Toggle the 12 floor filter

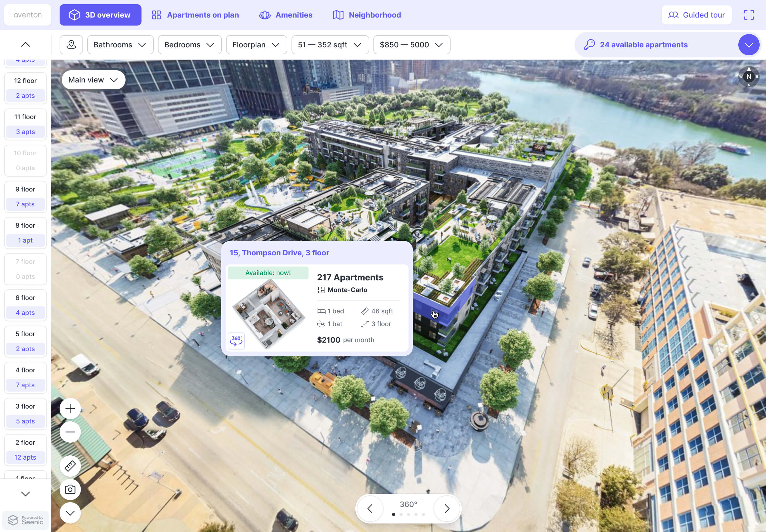click(25, 88)
